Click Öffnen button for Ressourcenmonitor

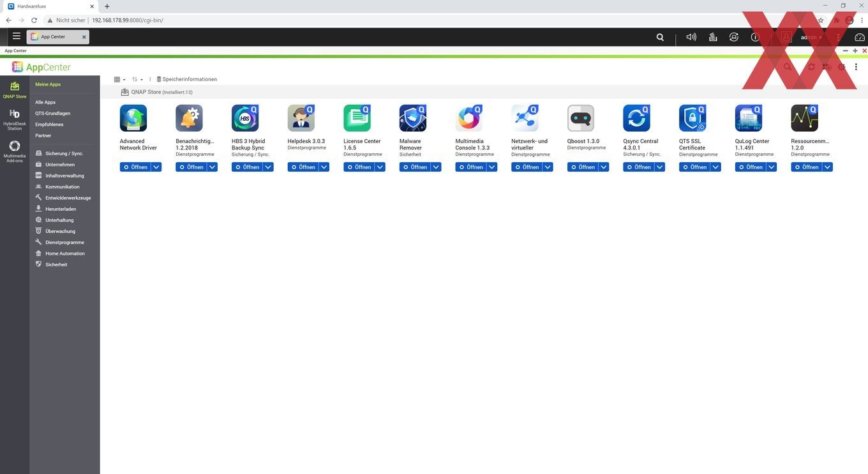pyautogui.click(x=806, y=167)
